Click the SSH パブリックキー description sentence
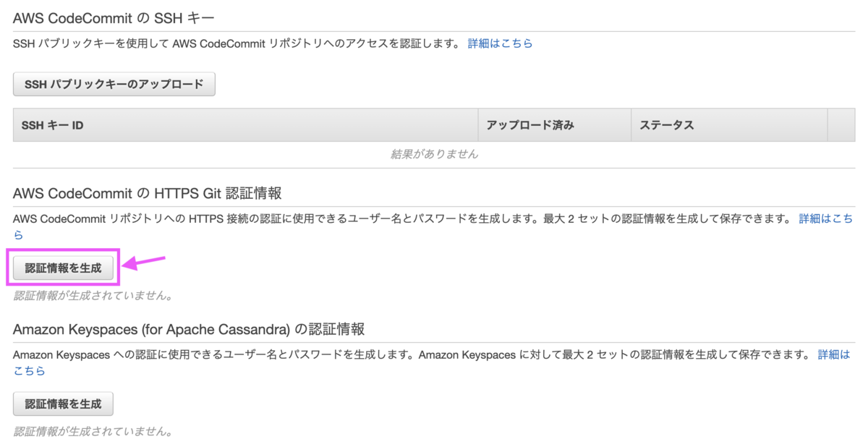Image resolution: width=868 pixels, height=447 pixels. click(x=237, y=43)
